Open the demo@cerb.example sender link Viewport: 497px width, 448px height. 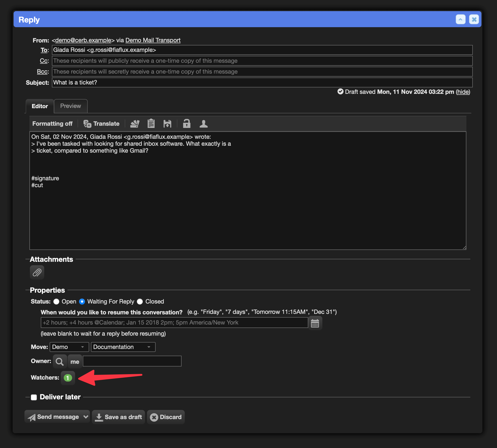click(x=83, y=40)
